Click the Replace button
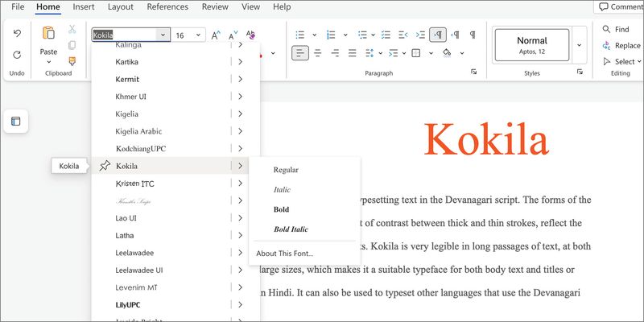 (621, 46)
